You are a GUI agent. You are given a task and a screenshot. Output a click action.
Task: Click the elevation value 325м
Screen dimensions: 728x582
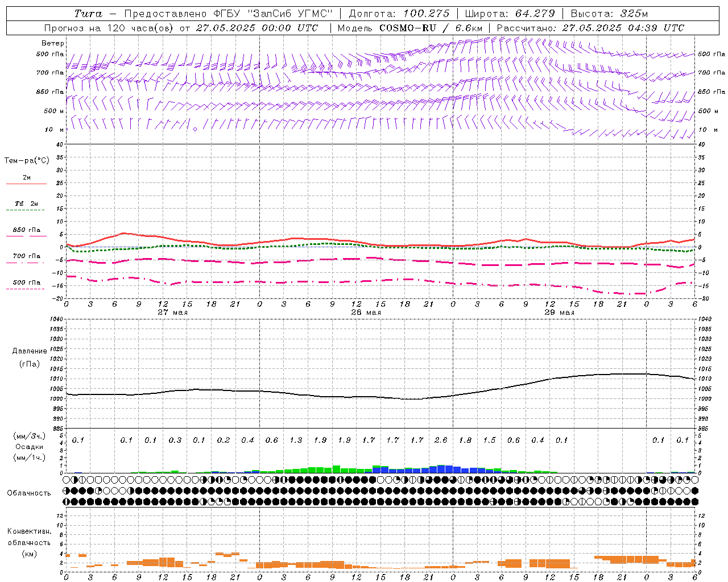point(634,14)
